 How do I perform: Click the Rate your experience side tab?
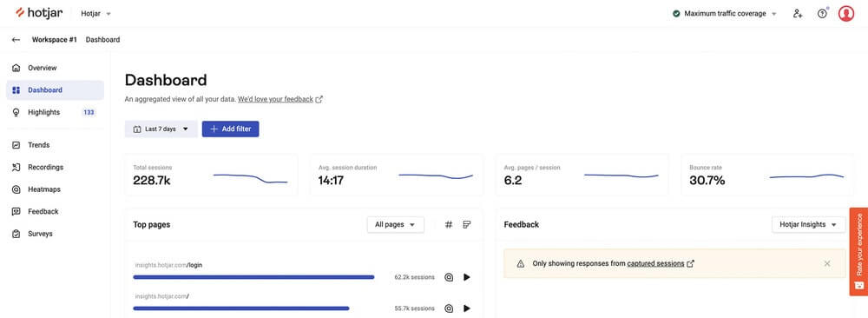coord(858,251)
